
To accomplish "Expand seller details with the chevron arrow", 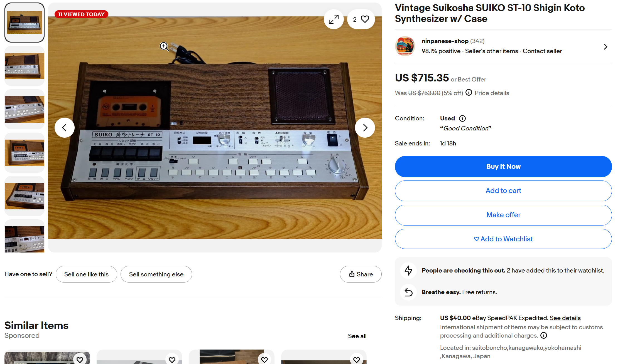I will [605, 47].
